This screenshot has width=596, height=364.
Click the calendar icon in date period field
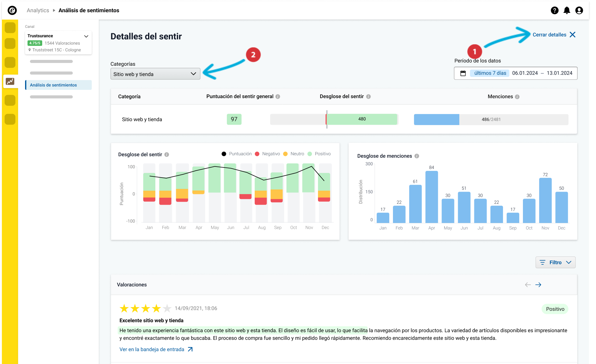(463, 73)
